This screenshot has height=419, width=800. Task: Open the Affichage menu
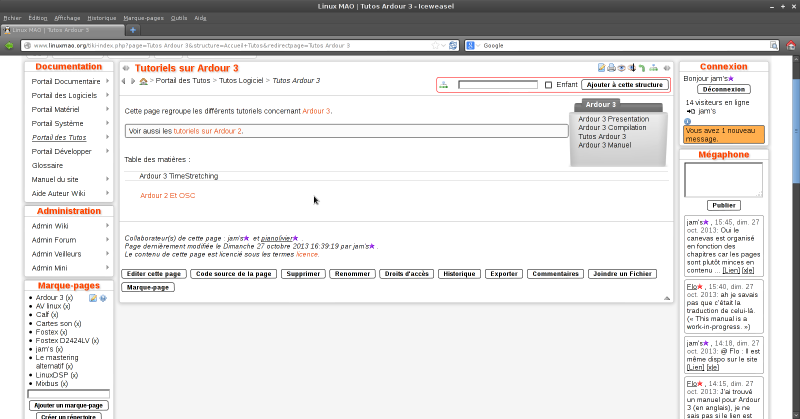pos(67,18)
